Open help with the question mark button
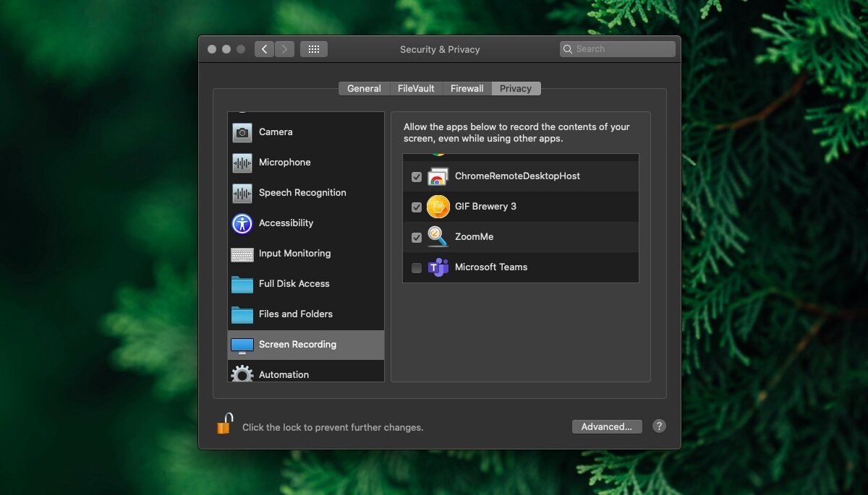 (x=659, y=426)
